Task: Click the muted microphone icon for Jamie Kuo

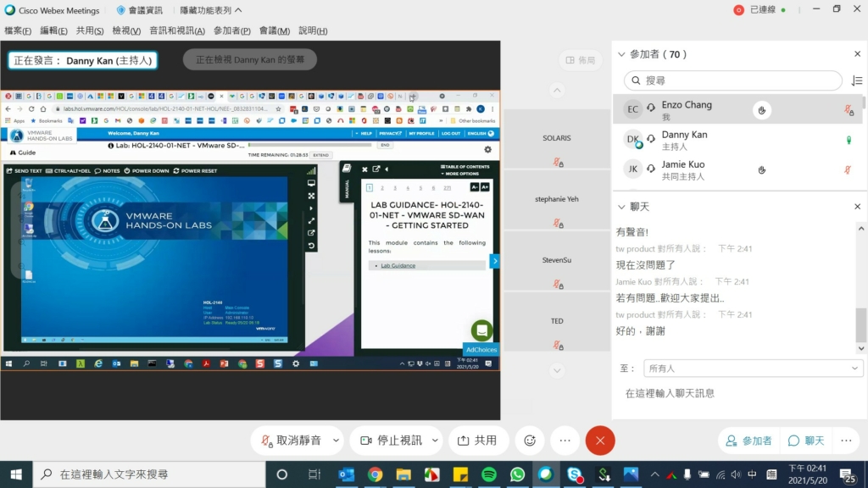Action: point(848,169)
